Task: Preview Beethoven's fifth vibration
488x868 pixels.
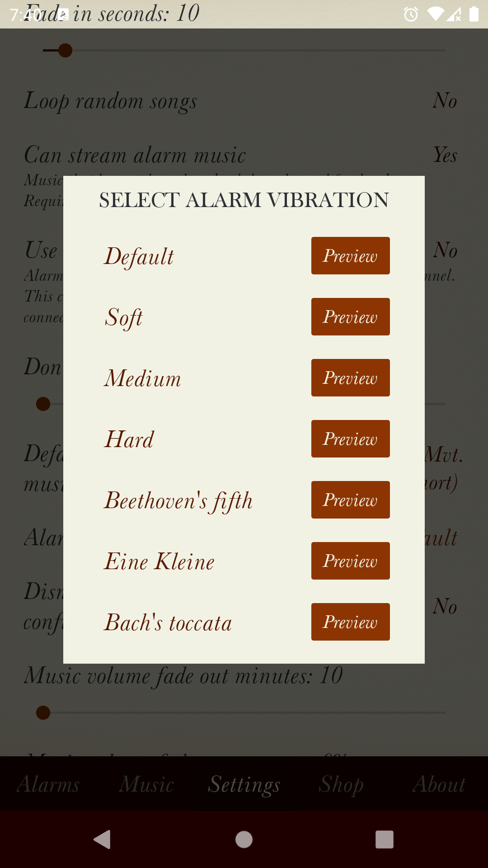Action: [x=351, y=500]
